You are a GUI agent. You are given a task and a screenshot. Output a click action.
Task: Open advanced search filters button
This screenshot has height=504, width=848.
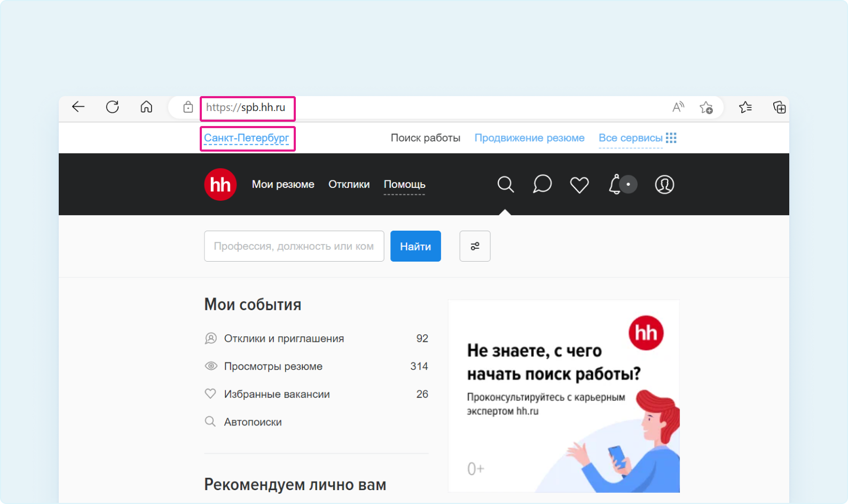pos(475,246)
